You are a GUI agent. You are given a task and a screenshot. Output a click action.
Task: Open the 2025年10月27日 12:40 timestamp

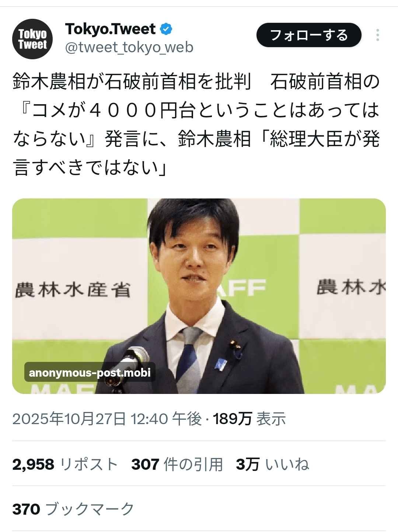coord(107,419)
